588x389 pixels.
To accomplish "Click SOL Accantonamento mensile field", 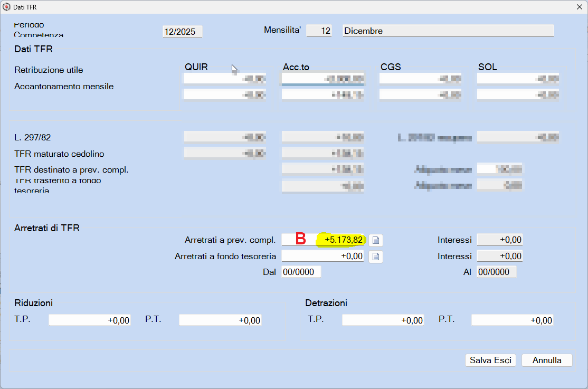I will [x=518, y=94].
